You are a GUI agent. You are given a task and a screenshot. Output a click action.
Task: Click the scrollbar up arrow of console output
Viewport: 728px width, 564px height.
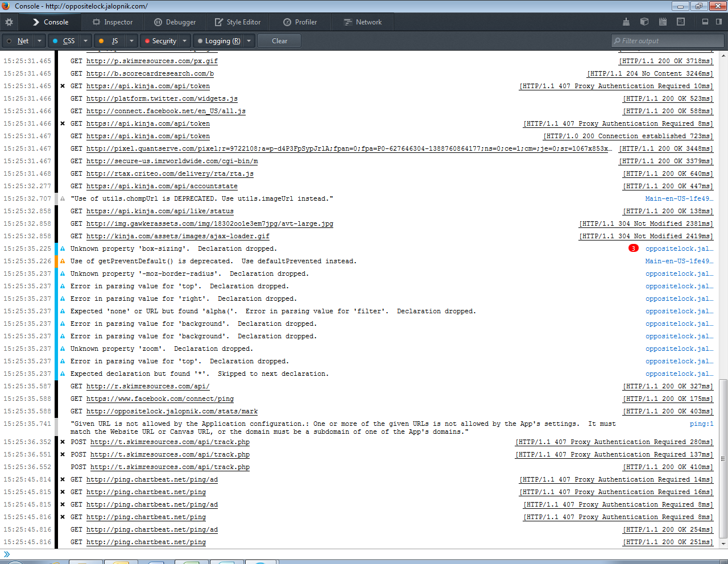click(723, 55)
